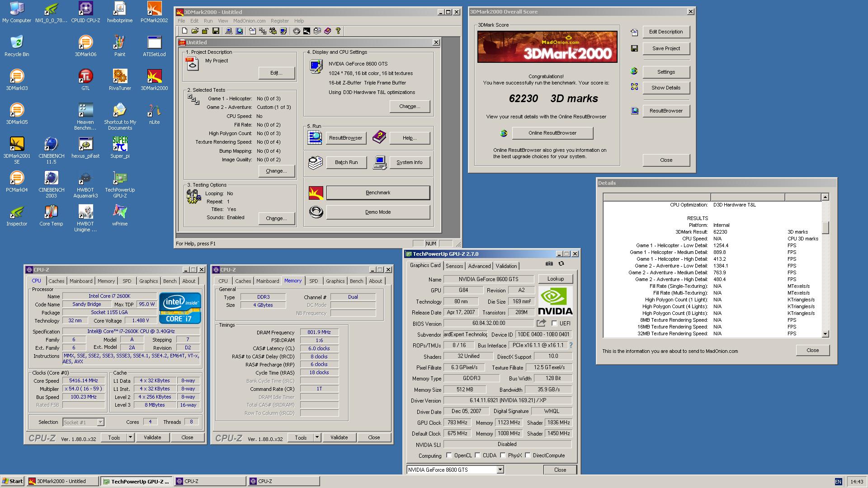The width and height of the screenshot is (868, 488).
Task: Click the Save floppy disk toolbar icon
Action: click(x=216, y=31)
